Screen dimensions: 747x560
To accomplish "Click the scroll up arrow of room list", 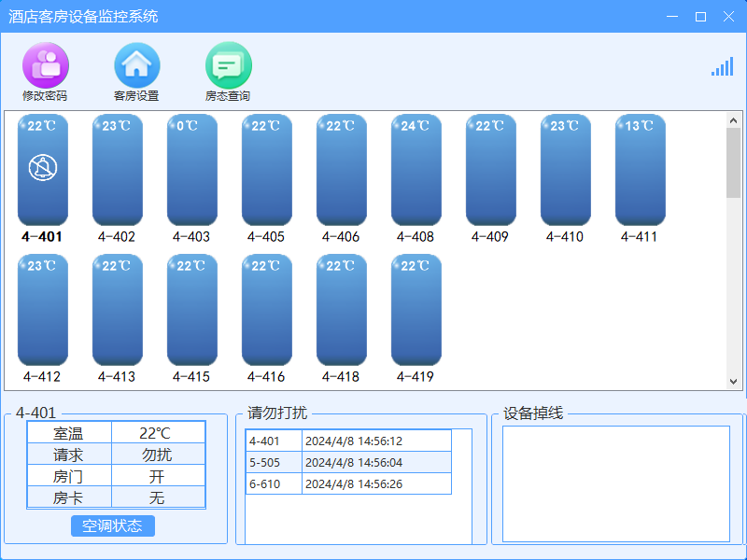I will (x=733, y=120).
